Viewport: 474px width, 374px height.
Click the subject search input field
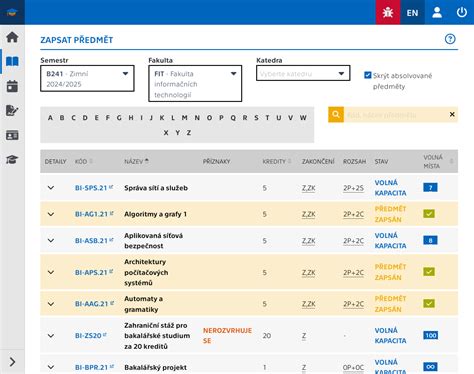coord(395,115)
